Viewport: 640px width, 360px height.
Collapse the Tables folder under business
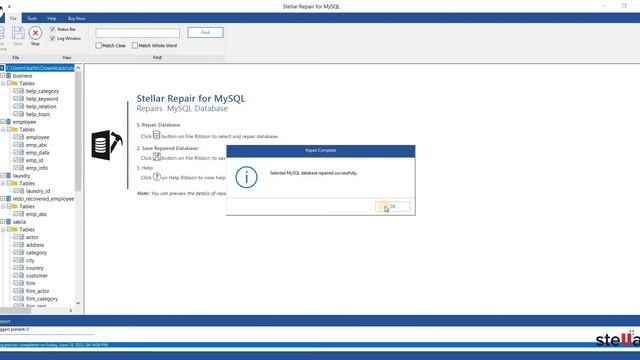coord(3,83)
